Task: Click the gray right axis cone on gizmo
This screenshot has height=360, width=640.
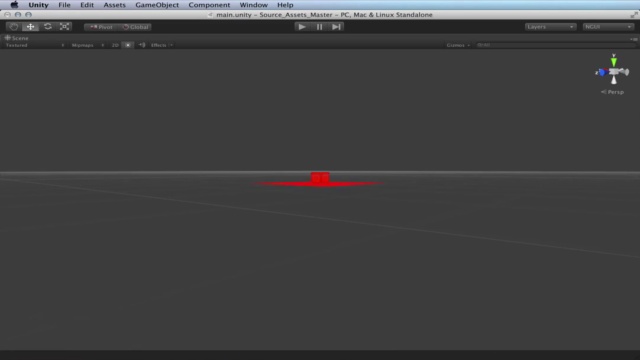Action: click(625, 72)
